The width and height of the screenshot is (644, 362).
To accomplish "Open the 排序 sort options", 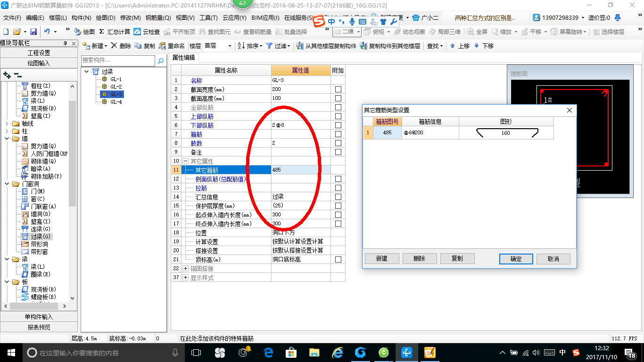I will click(x=249, y=46).
